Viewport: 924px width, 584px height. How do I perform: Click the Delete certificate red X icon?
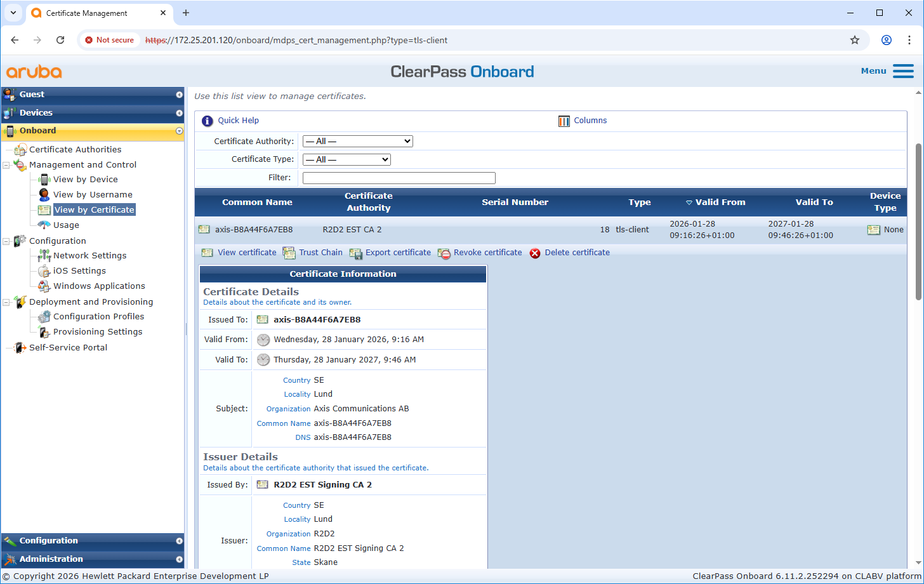535,253
